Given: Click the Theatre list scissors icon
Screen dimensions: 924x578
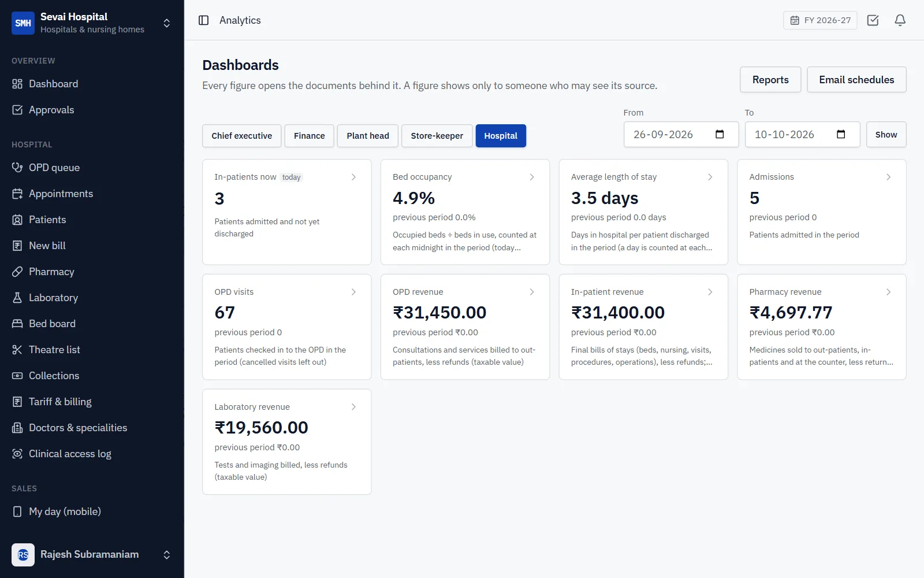Looking at the screenshot, I should click(17, 350).
